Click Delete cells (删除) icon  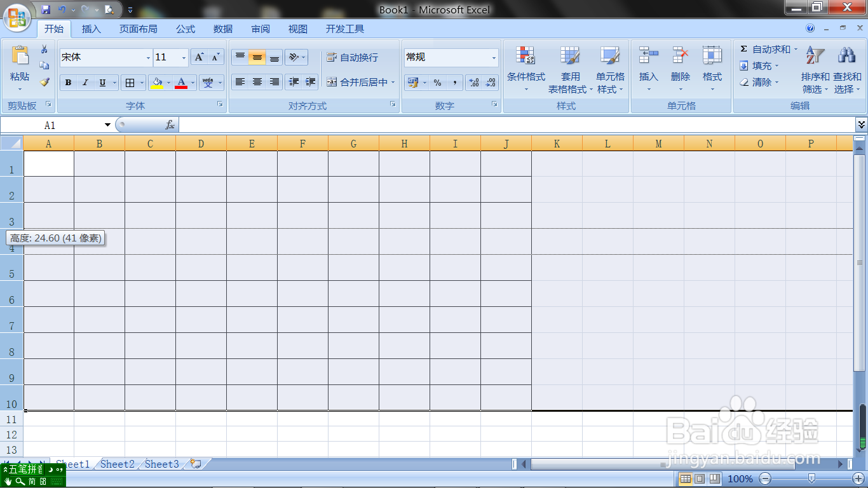(681, 56)
